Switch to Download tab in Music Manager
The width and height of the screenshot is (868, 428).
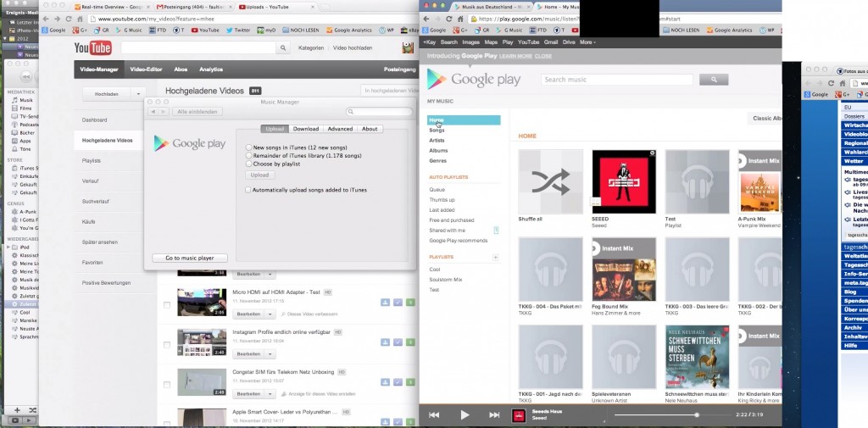click(x=305, y=129)
